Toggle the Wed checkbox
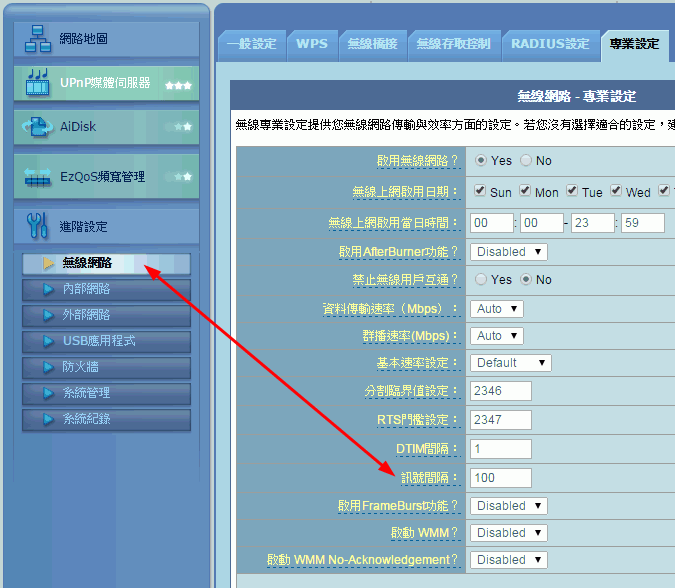The height and width of the screenshot is (588, 675). (616, 190)
